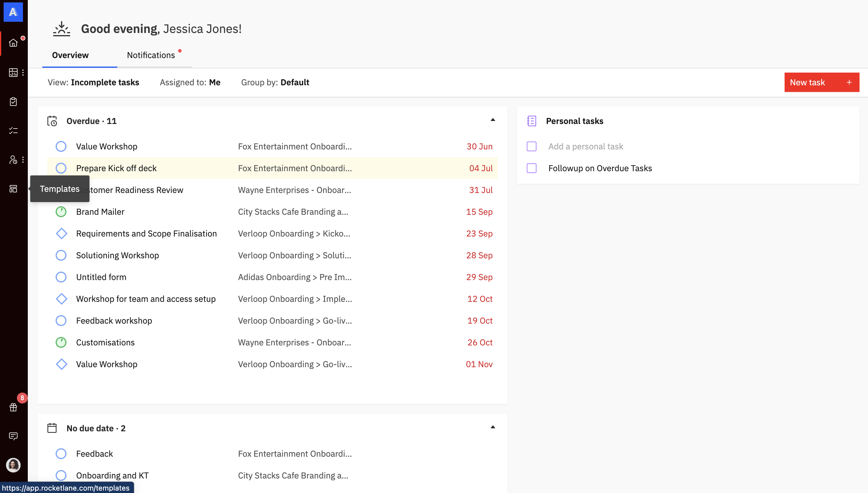Collapse the No due date section

click(493, 427)
